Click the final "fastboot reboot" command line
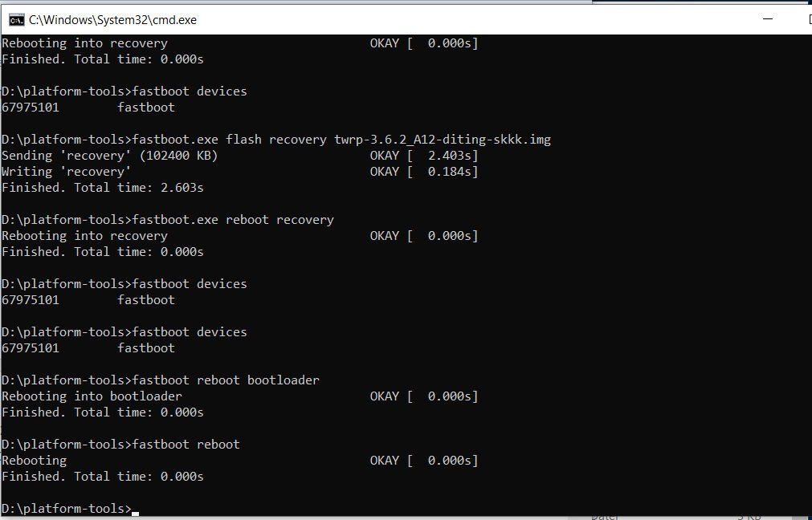 [x=186, y=445]
